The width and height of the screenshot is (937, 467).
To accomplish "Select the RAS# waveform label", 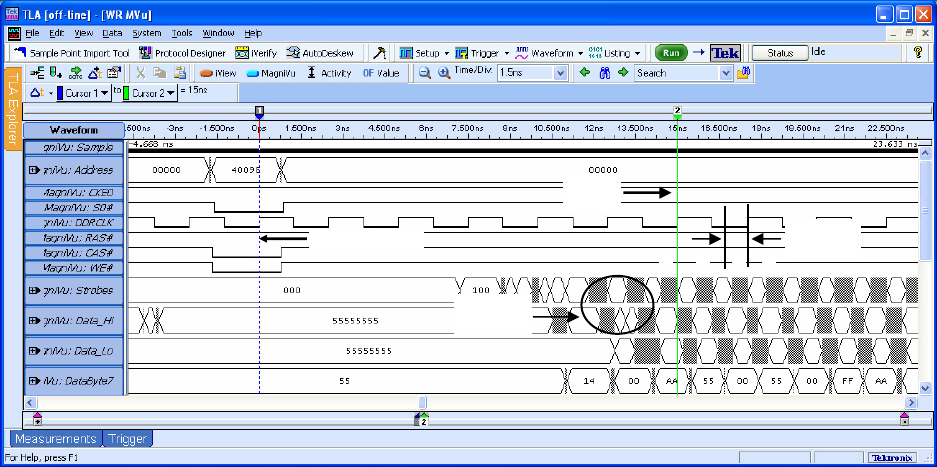I will pyautogui.click(x=74, y=238).
